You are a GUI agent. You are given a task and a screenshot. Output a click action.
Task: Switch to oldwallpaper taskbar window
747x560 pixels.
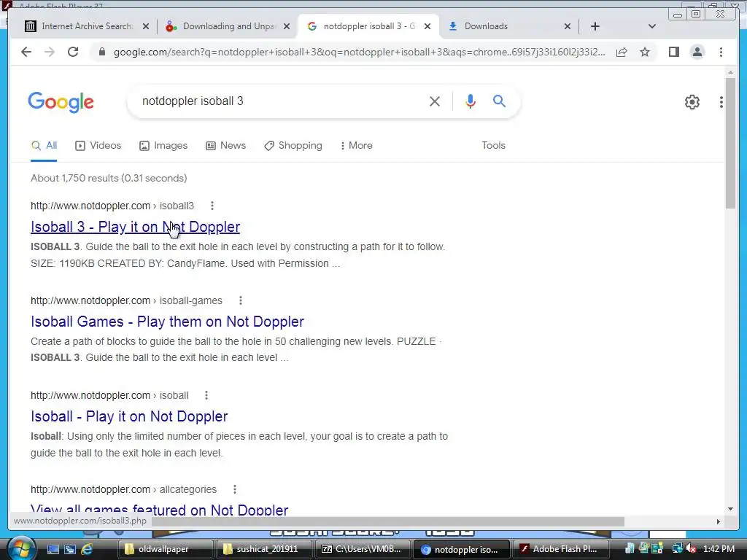[x=166, y=549]
